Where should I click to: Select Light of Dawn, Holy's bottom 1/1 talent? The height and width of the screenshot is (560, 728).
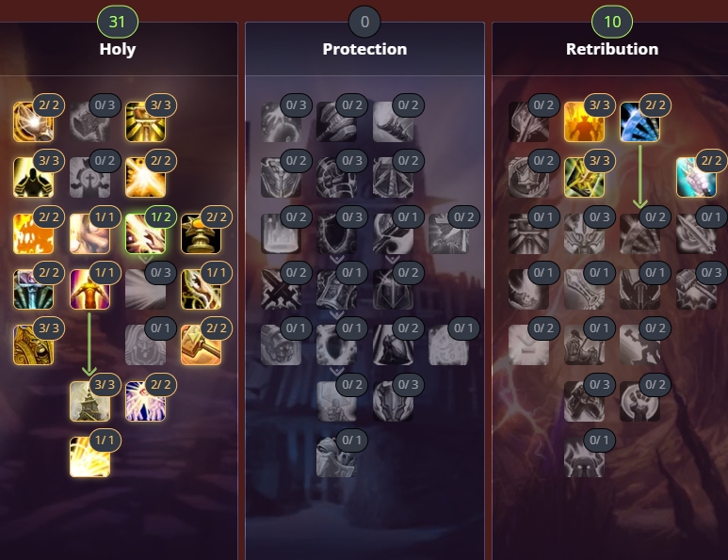coord(89,457)
